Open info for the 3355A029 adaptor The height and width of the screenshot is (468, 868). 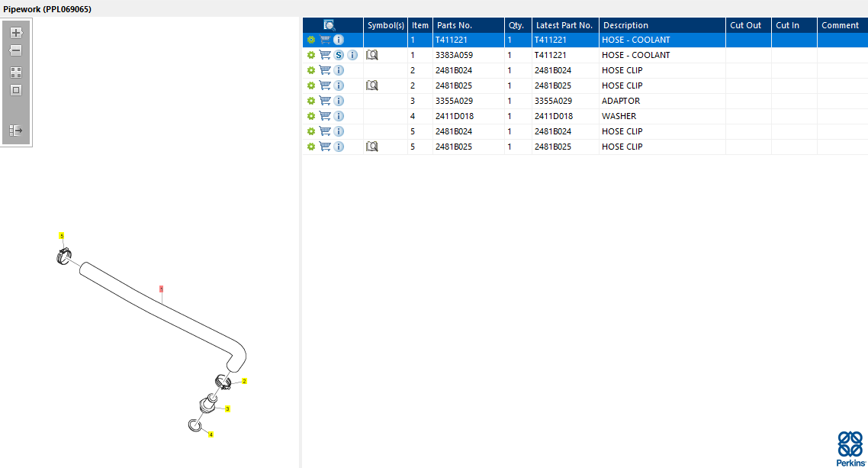pos(339,101)
